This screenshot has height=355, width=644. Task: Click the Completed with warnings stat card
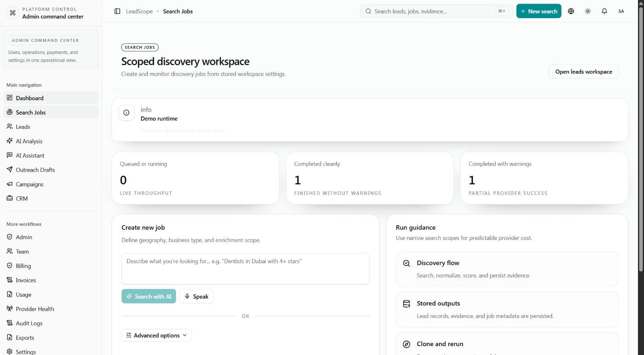(x=544, y=178)
